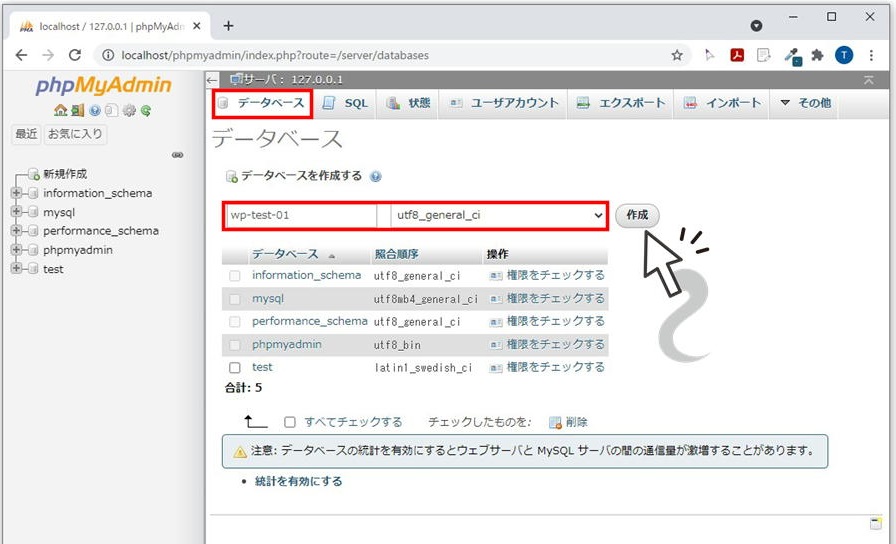
Task: Switch to the SQL tab
Action: pos(346,103)
